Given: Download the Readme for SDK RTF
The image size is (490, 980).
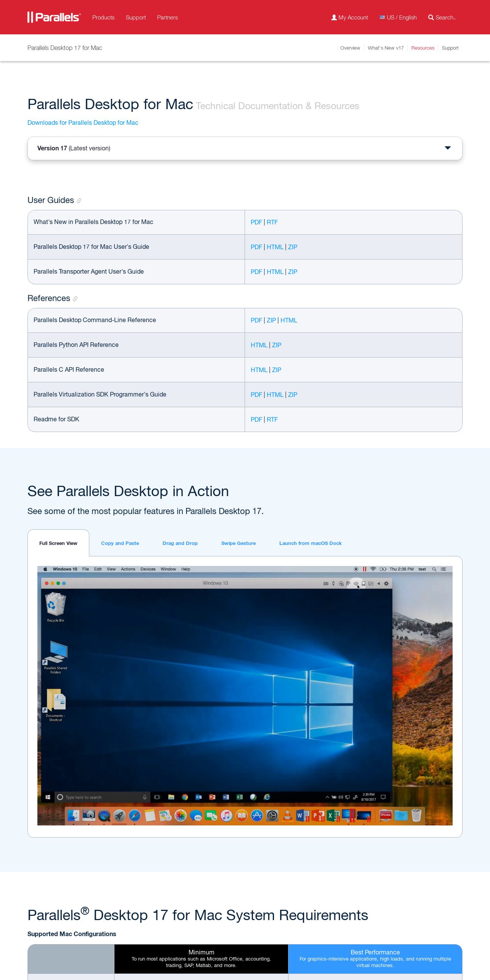Looking at the screenshot, I should click(x=272, y=419).
